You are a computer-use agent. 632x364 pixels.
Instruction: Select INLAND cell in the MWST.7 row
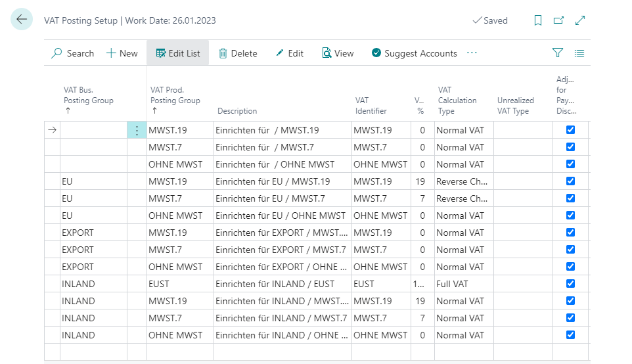(93, 318)
